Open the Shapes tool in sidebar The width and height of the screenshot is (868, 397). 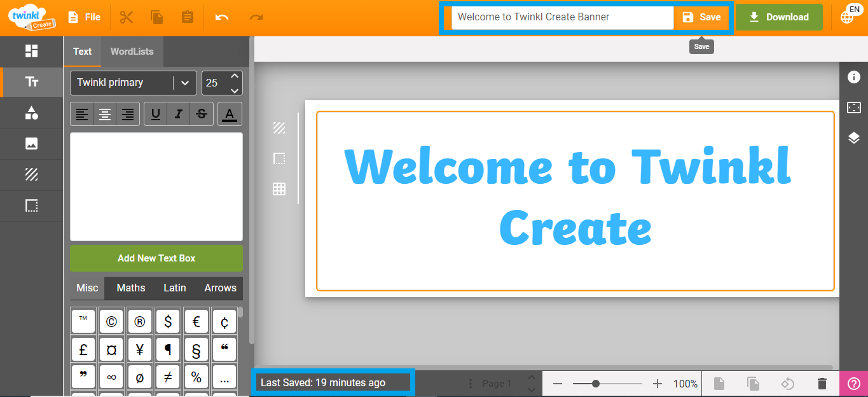tap(31, 113)
